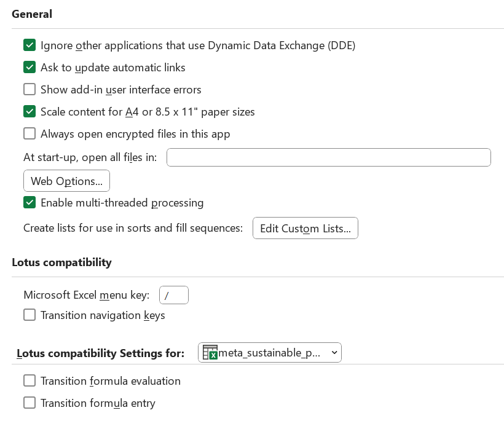The image size is (504, 421).
Task: Click the General section heading
Action: tap(32, 14)
